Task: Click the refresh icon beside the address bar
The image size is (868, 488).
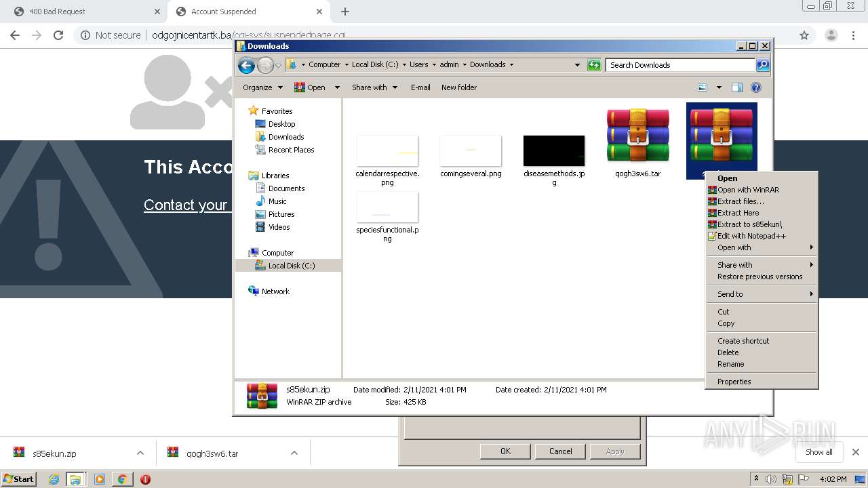Action: pos(594,65)
